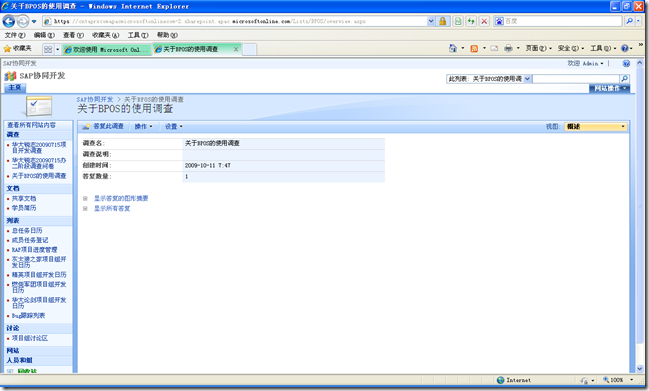Switch to the Microsoft Online tab
The height and width of the screenshot is (391, 649).
[x=107, y=50]
